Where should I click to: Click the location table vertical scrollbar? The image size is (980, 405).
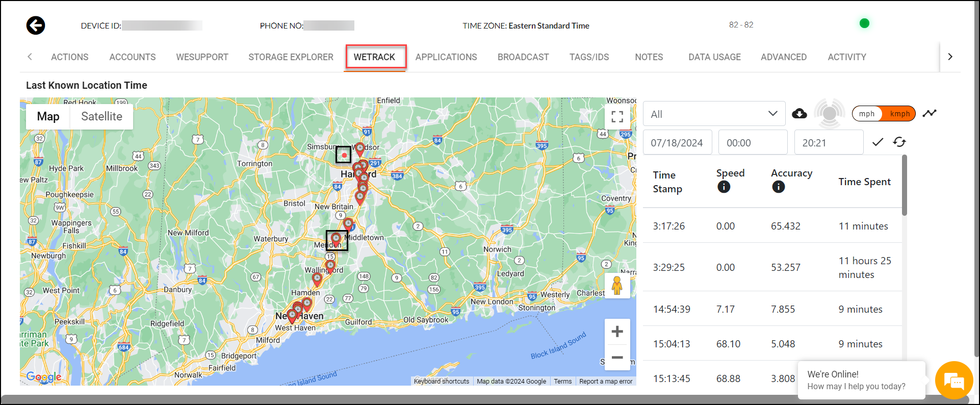905,186
